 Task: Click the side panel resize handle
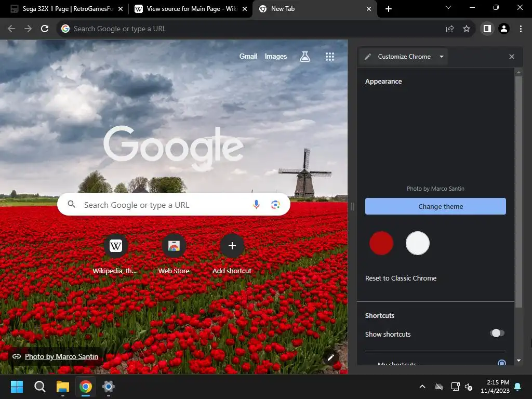coord(352,206)
